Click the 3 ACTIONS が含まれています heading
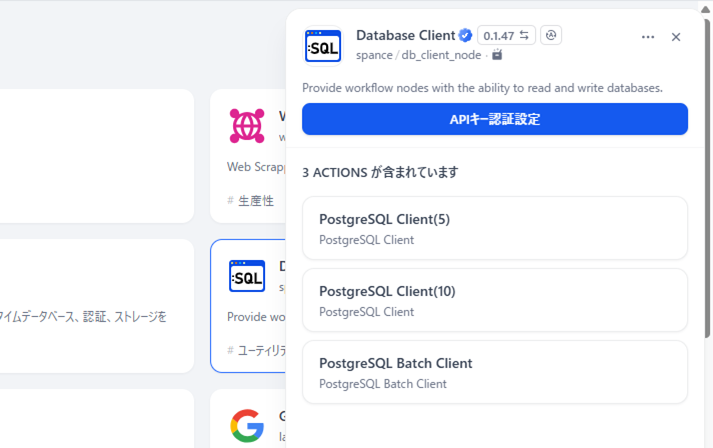This screenshot has height=448, width=713. pos(380,172)
